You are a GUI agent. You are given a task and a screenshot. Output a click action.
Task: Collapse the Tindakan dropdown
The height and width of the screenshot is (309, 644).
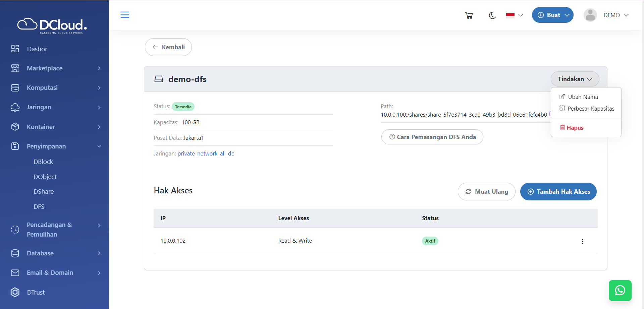[575, 79]
